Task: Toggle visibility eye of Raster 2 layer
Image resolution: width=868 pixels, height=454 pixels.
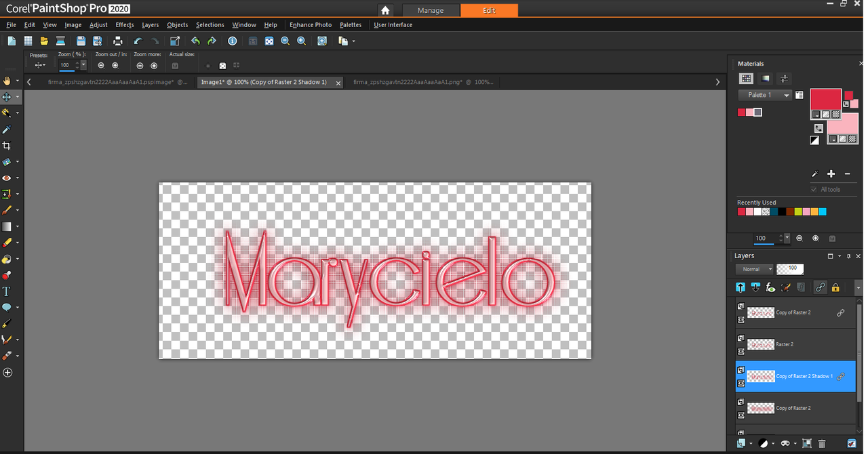Action: (741, 350)
